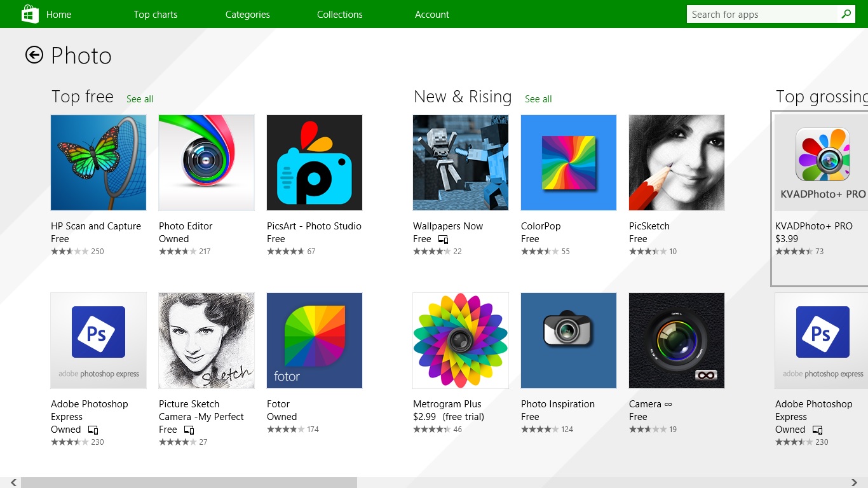Screen dimensions: 868x488
Task: Click the Photo Editor title text
Action: tap(186, 226)
